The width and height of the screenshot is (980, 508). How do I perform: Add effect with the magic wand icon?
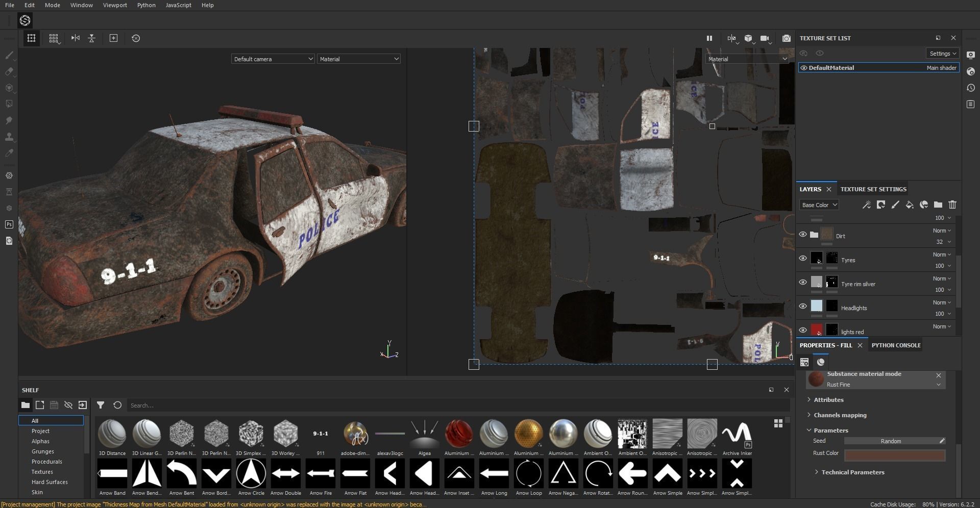coord(867,205)
